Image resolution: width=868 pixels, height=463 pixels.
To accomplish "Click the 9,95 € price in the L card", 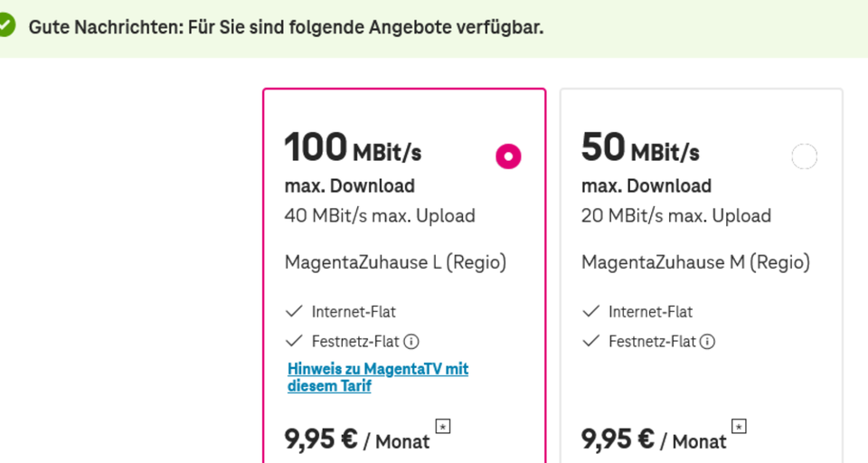I will click(x=321, y=439).
